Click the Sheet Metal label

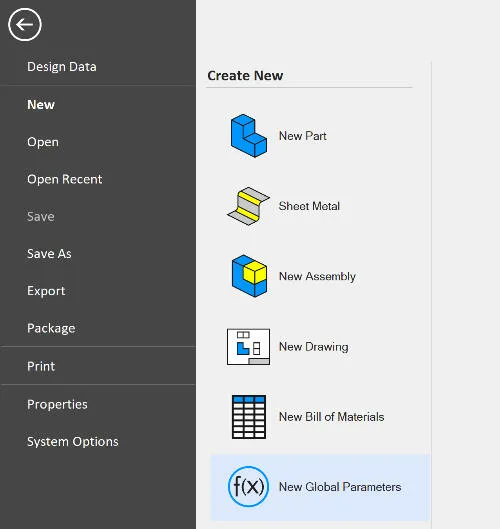click(x=309, y=206)
